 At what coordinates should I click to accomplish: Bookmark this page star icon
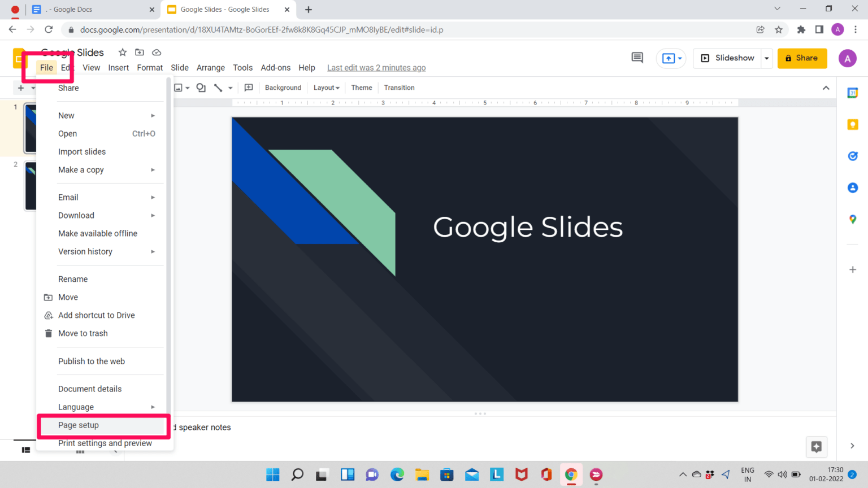(x=779, y=29)
